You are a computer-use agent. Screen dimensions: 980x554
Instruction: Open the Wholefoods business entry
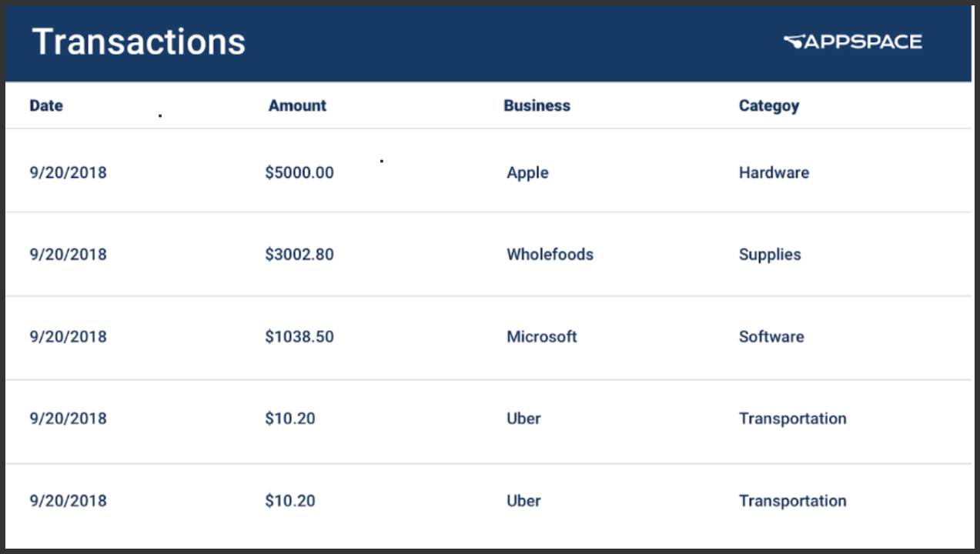pyautogui.click(x=550, y=255)
